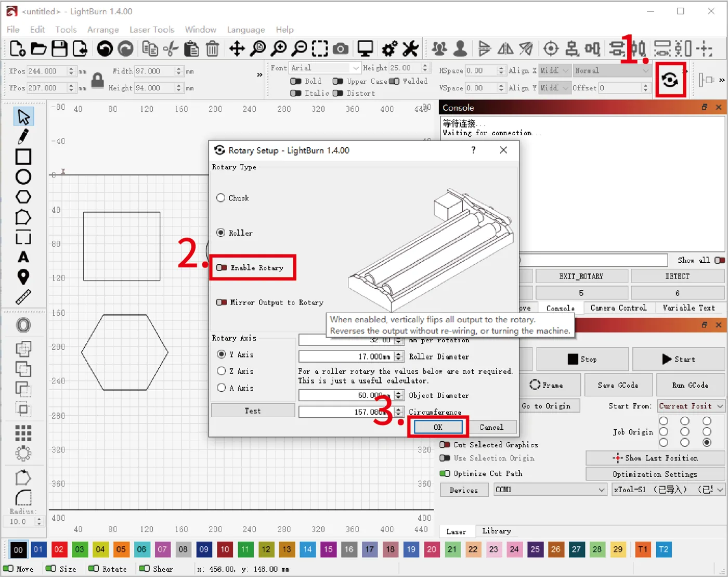Select Y Axis rotary axis

(x=221, y=354)
